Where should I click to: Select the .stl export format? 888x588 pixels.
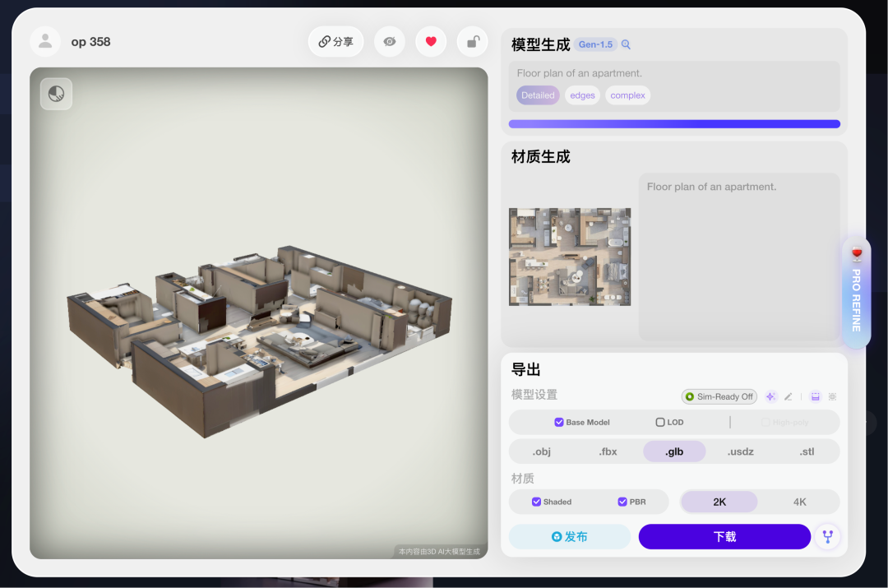[807, 451]
